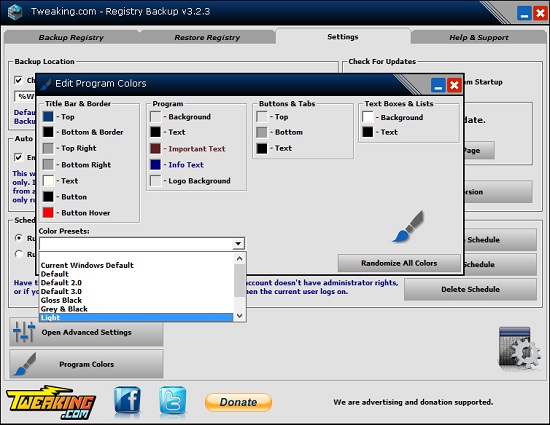The image size is (550, 425).
Task: Minimize the Edit Program Colors dialog
Action: point(438,85)
